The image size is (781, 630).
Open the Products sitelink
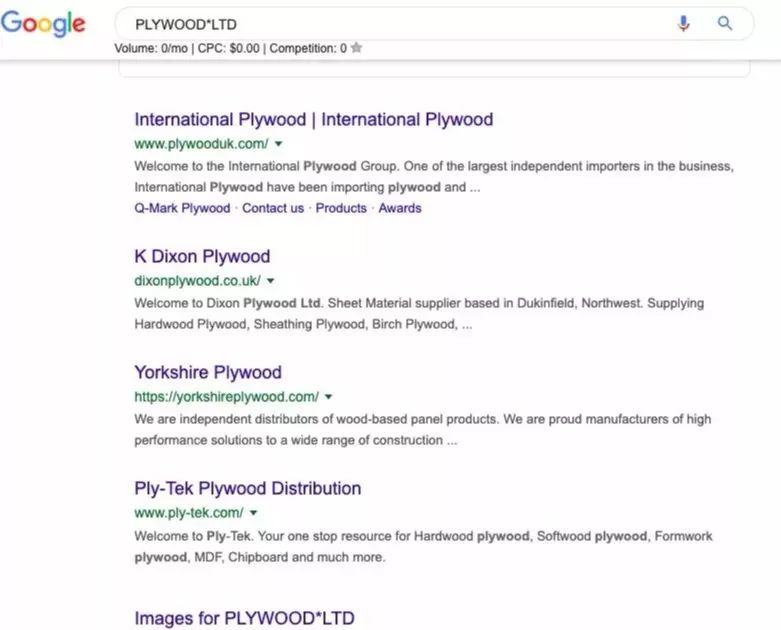coord(341,208)
